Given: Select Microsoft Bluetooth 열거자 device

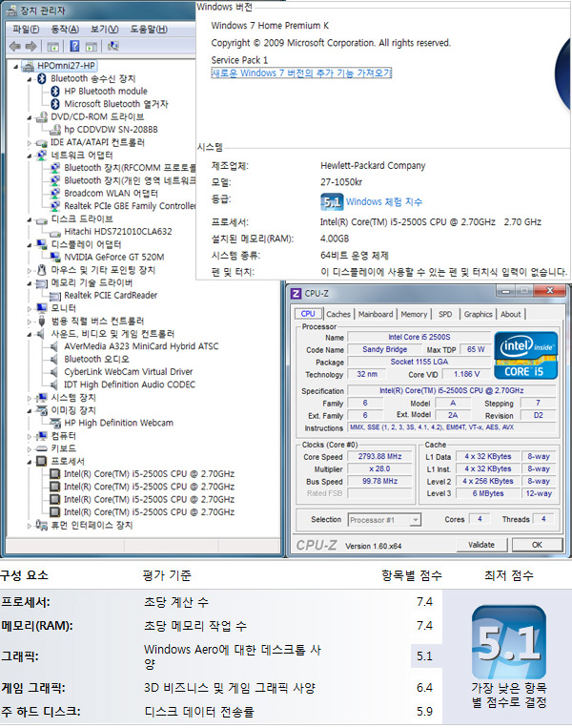Looking at the screenshot, I should (116, 104).
